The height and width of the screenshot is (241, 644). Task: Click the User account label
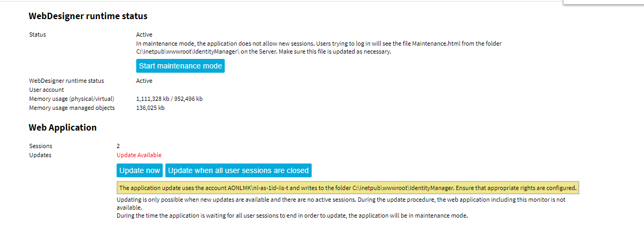click(46, 90)
